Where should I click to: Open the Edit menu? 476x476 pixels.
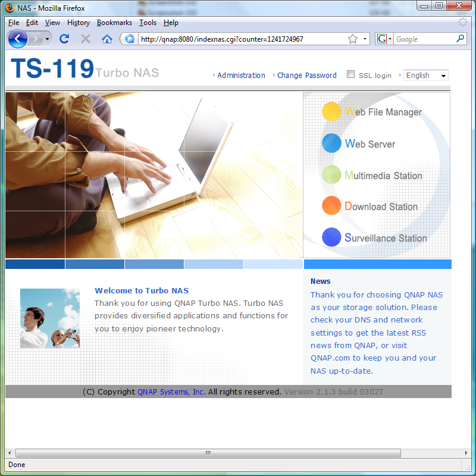pyautogui.click(x=32, y=23)
